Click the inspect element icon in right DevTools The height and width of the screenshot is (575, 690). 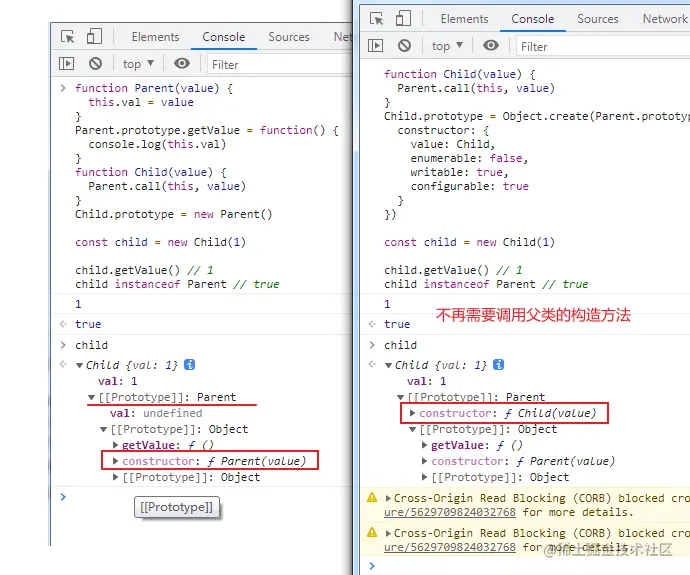pyautogui.click(x=377, y=18)
